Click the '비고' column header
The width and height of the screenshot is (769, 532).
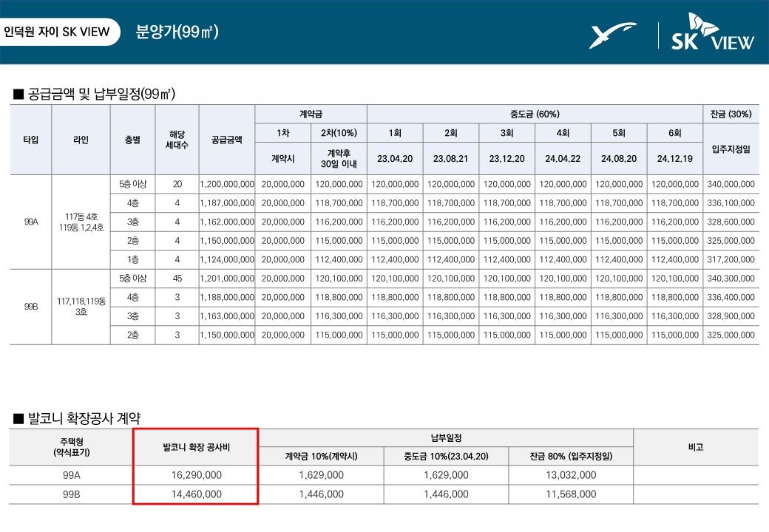tap(696, 447)
